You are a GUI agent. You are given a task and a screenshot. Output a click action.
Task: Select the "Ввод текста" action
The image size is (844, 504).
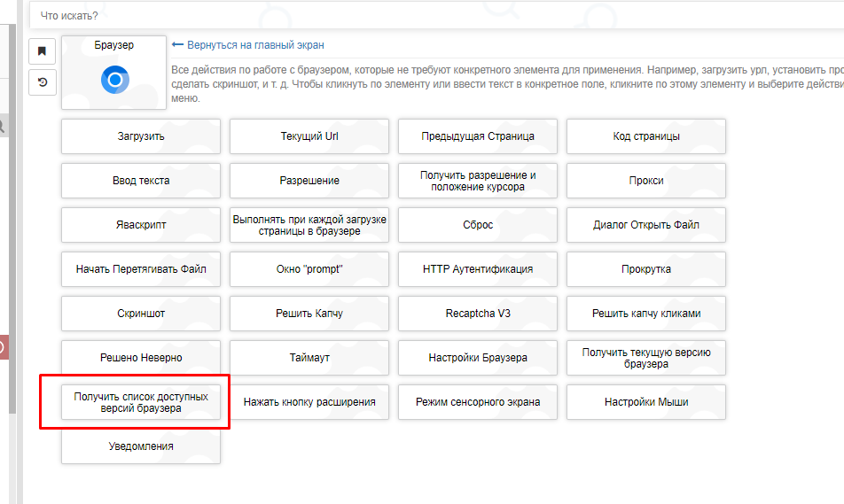click(x=141, y=181)
